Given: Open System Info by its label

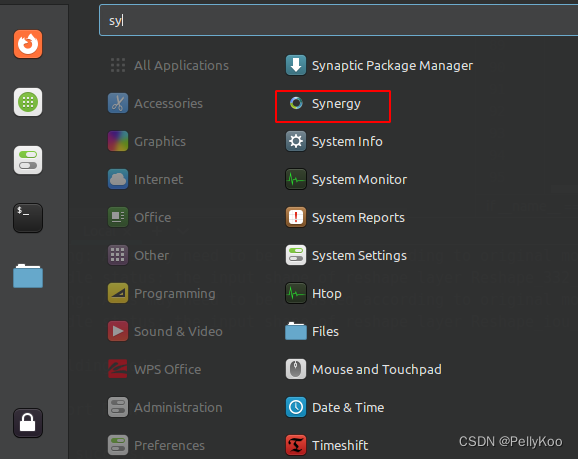Looking at the screenshot, I should tap(347, 142).
